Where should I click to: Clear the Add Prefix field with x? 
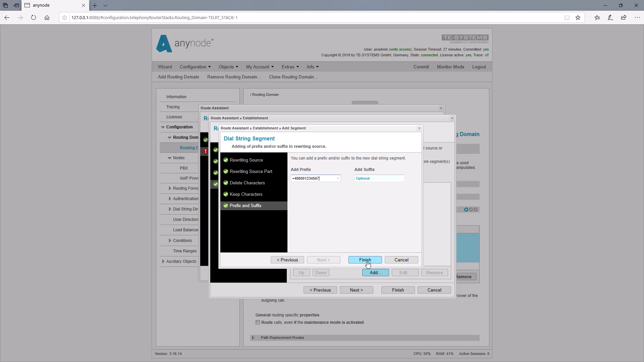(338, 179)
